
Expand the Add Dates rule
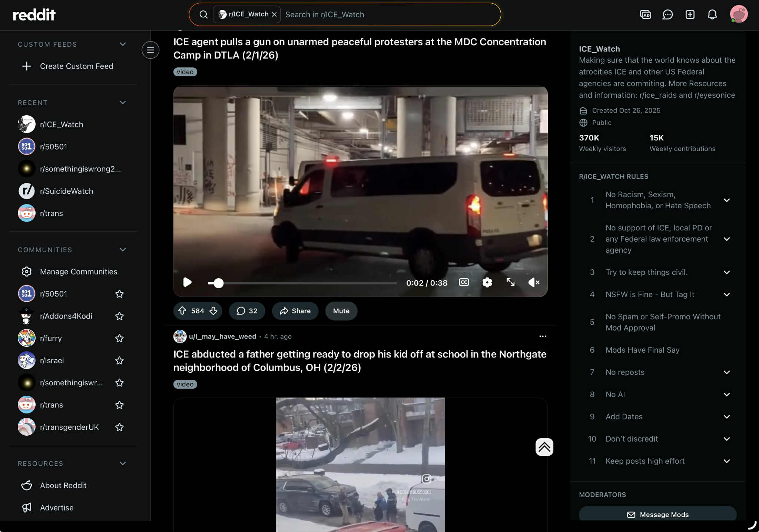(726, 417)
